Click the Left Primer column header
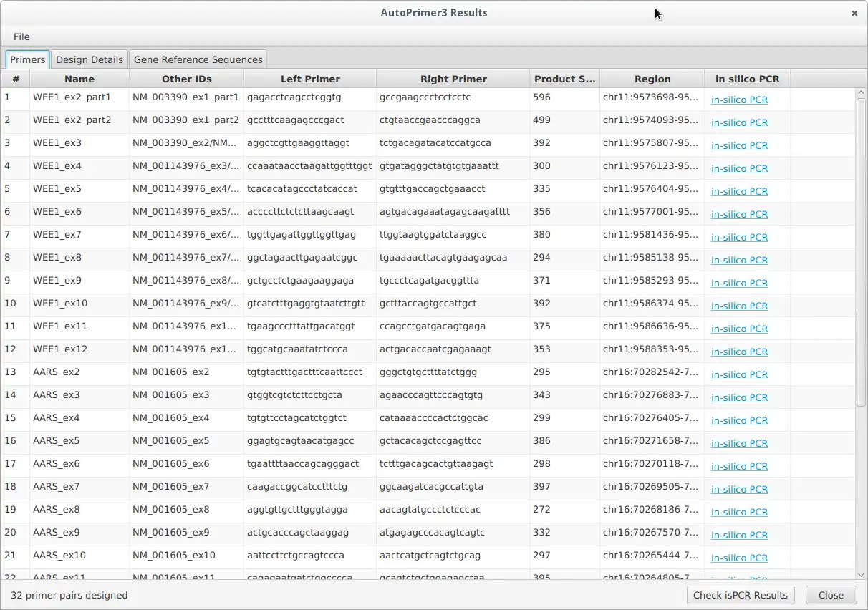The width and height of the screenshot is (868, 610). (x=309, y=79)
